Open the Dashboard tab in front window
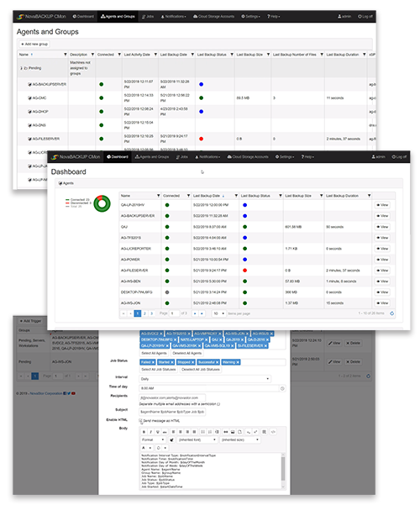Image resolution: width=420 pixels, height=505 pixels. [x=118, y=157]
